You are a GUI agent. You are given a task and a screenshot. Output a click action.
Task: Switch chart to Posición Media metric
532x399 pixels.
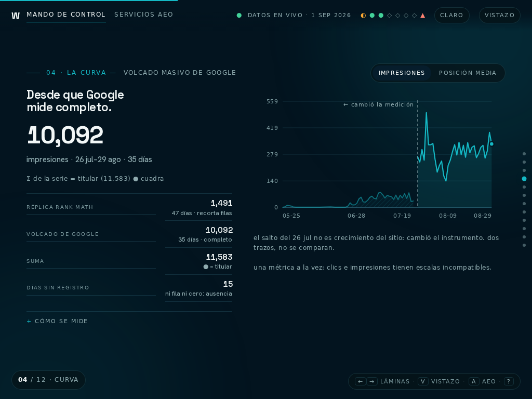[x=468, y=73]
